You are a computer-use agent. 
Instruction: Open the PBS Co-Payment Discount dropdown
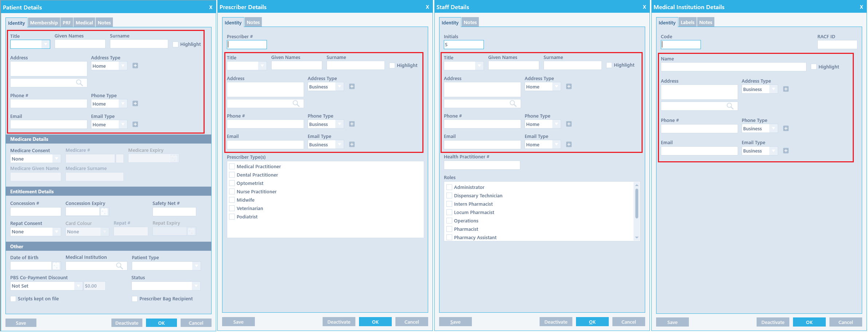point(78,286)
